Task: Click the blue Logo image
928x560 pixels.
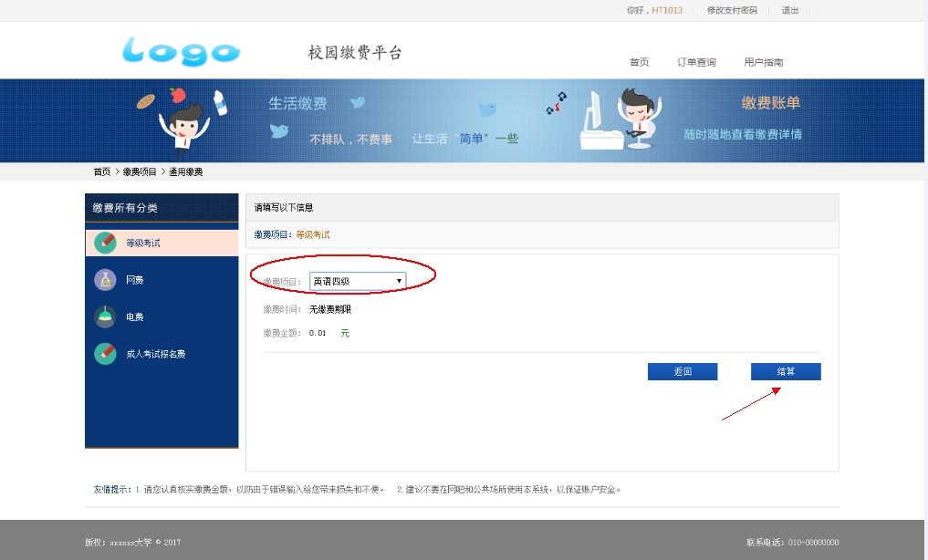Action: click(x=181, y=51)
